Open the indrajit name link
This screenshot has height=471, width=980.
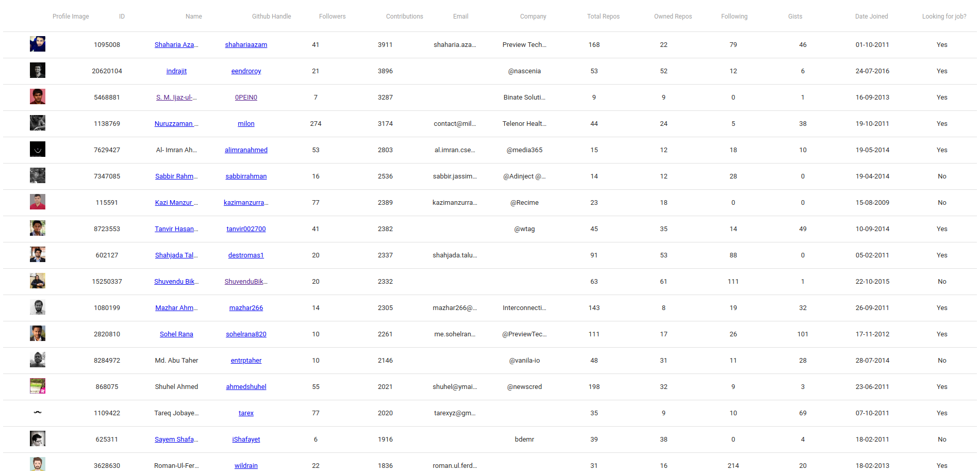(x=176, y=71)
